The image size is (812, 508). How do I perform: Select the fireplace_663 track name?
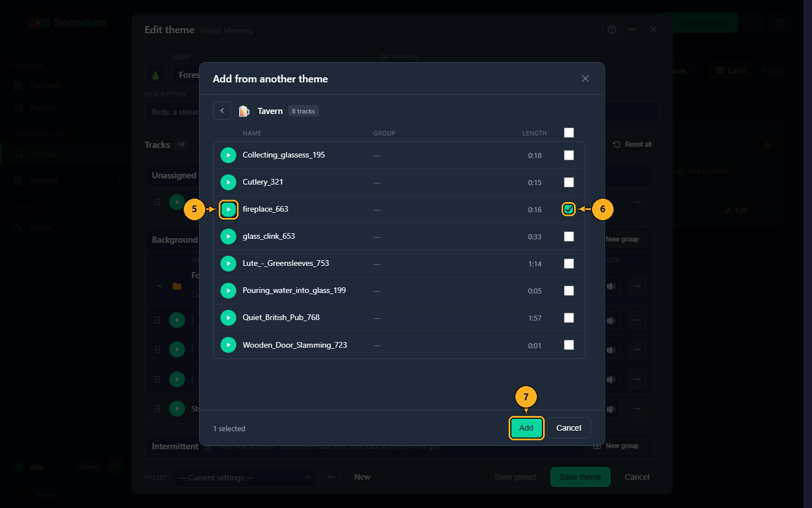[x=266, y=209]
